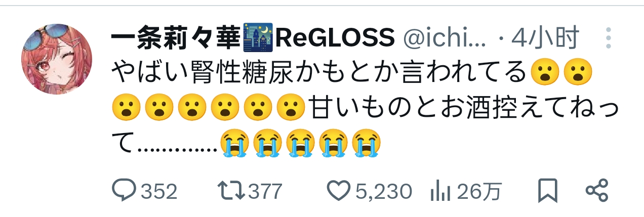Screen dimensions: 644x217
Task: Open the red-haired anime avatar profile
Action: click(x=57, y=59)
